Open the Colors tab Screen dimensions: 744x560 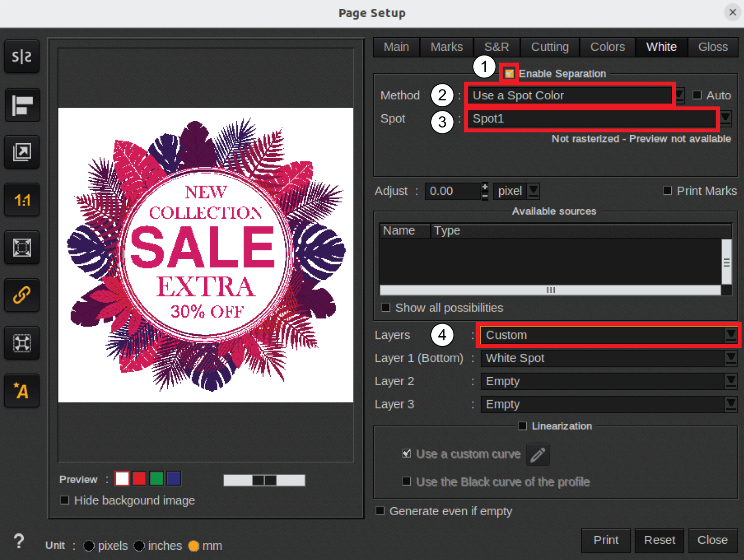tap(607, 47)
